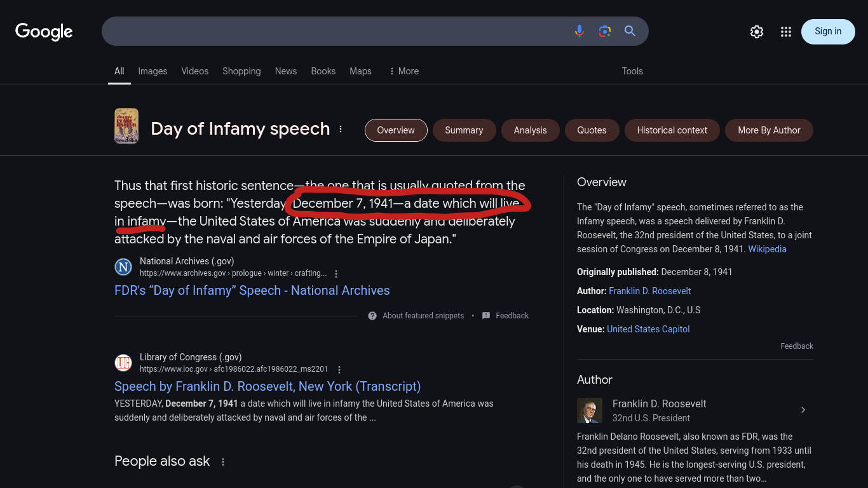Screen dimensions: 868x488
Task: Click the National Archives site favicon
Action: (x=123, y=267)
